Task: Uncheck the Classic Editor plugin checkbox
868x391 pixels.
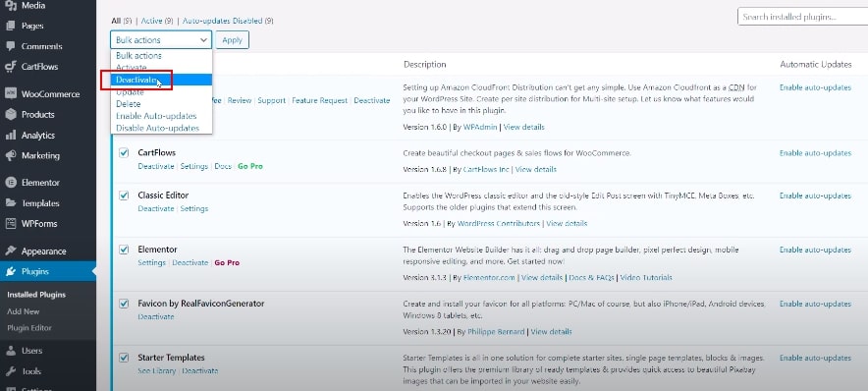Action: [124, 195]
